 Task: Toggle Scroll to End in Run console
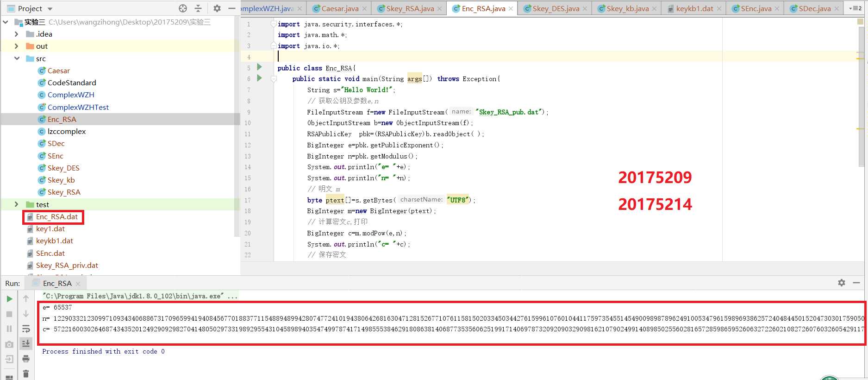[26, 343]
